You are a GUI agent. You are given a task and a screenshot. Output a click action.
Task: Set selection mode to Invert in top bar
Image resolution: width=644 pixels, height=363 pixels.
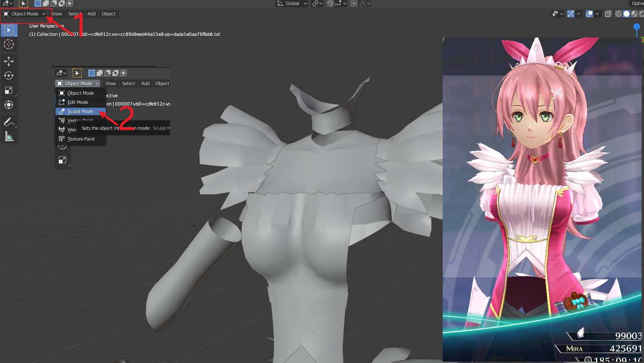coord(62,3)
